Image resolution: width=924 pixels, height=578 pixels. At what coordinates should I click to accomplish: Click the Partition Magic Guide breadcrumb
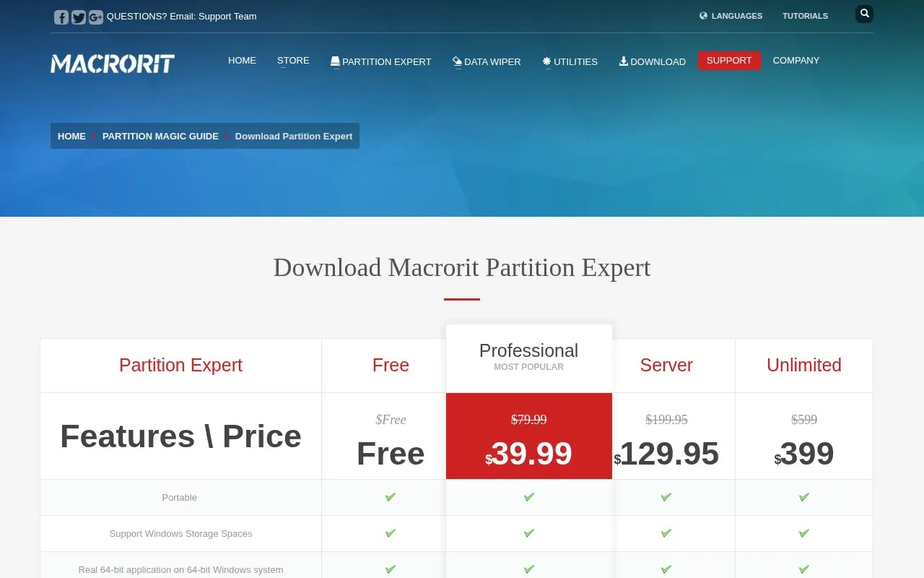pos(160,137)
